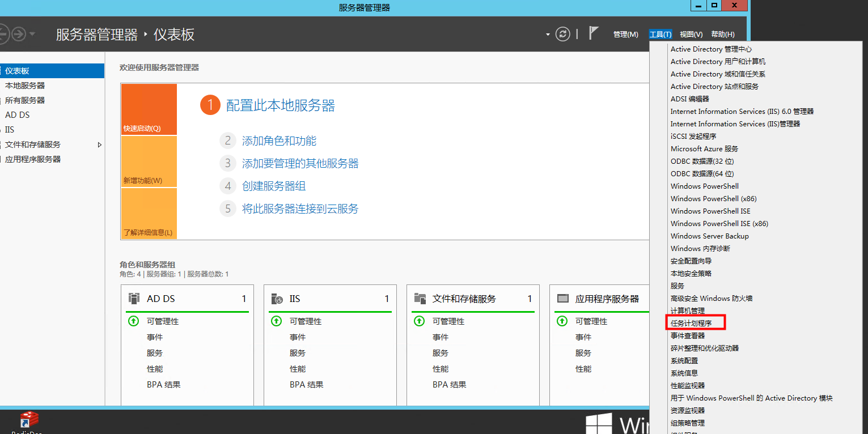Launch Windows PowerShell (x86)

coord(713,199)
